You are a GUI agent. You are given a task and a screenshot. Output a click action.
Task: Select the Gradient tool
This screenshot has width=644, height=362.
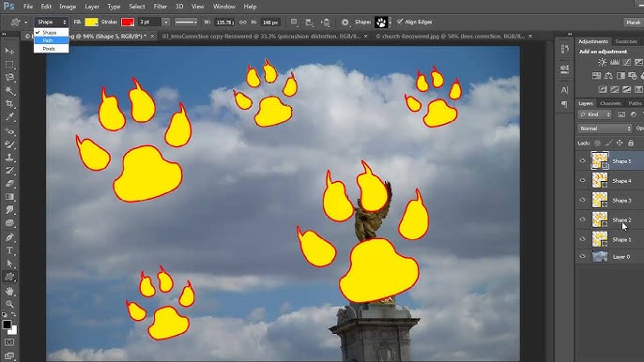[x=9, y=197]
